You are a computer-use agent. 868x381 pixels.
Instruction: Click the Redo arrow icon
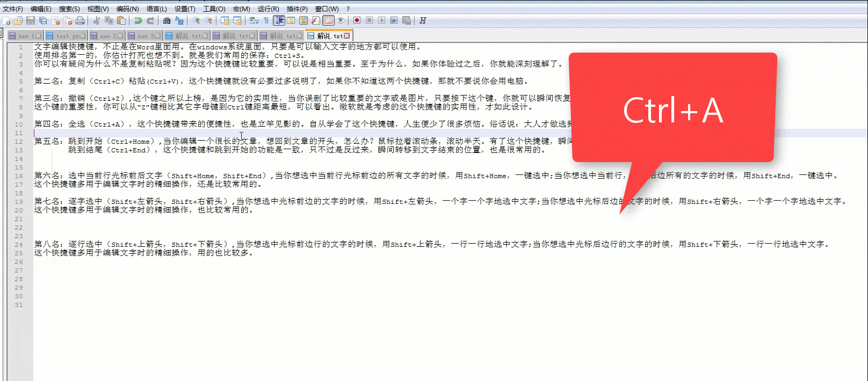coord(150,20)
